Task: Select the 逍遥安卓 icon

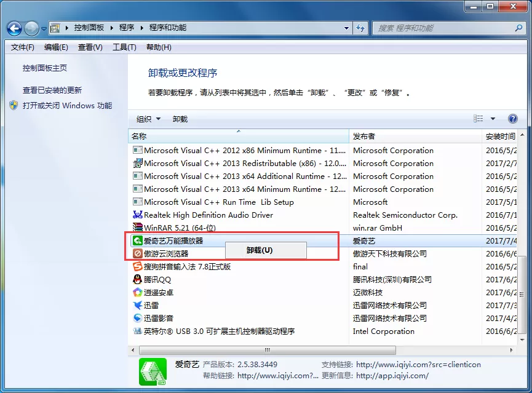Action: click(x=137, y=292)
